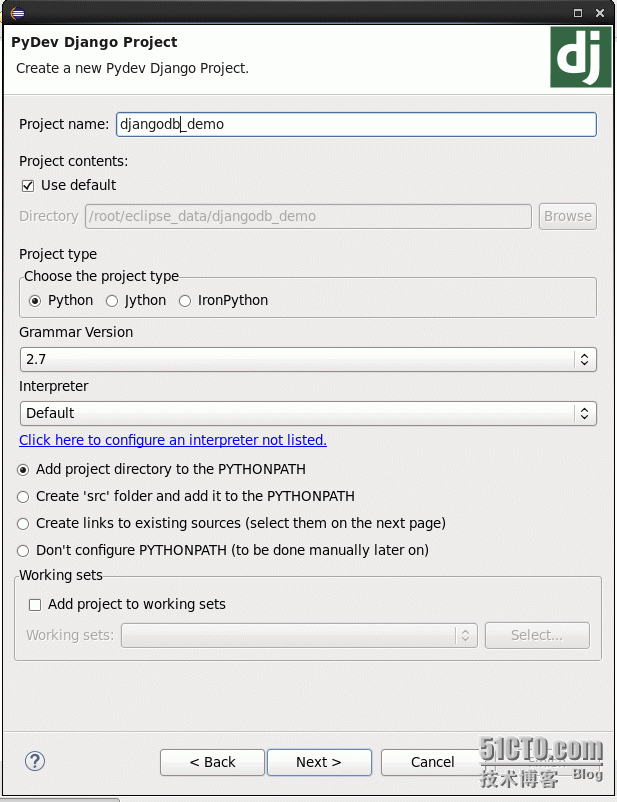Choose Add project directory to the PYTHONPATH

23,470
